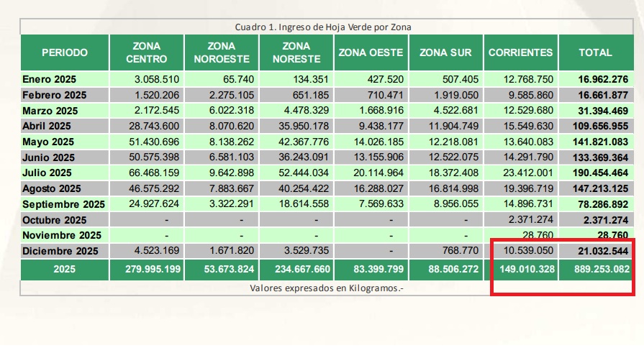
Task: Click the Enero 2025 row label
Action: click(x=49, y=79)
